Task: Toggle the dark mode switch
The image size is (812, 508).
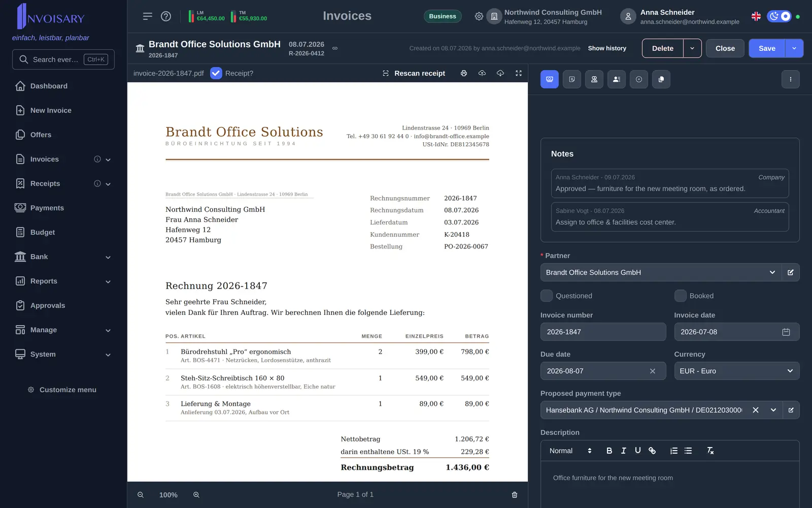Action: (779, 16)
